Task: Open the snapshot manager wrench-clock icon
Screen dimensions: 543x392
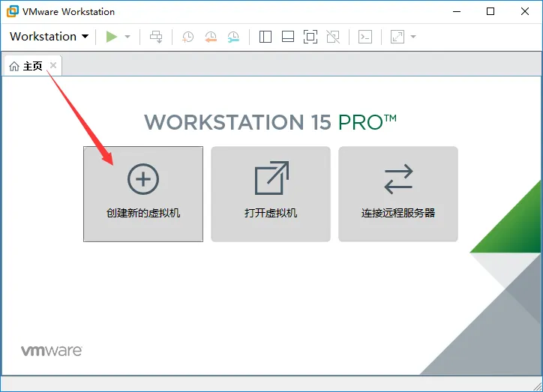Action: (x=233, y=37)
